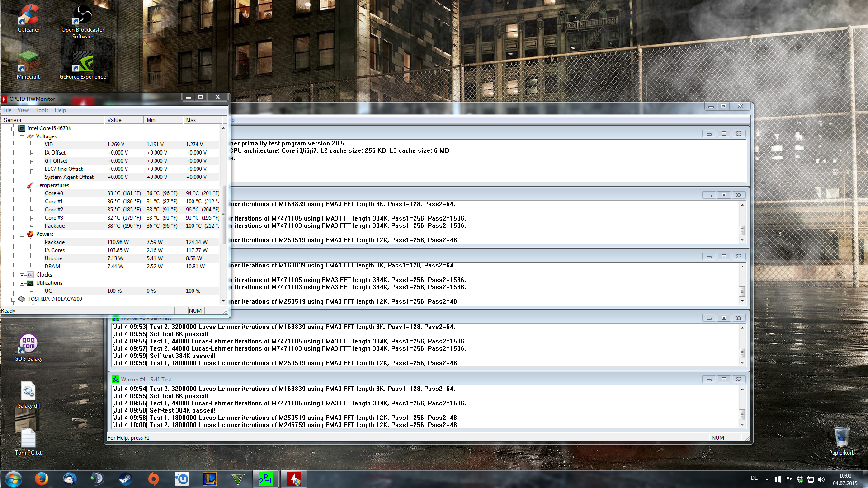Open Origin taskbar icon
The image size is (868, 488).
(x=154, y=479)
